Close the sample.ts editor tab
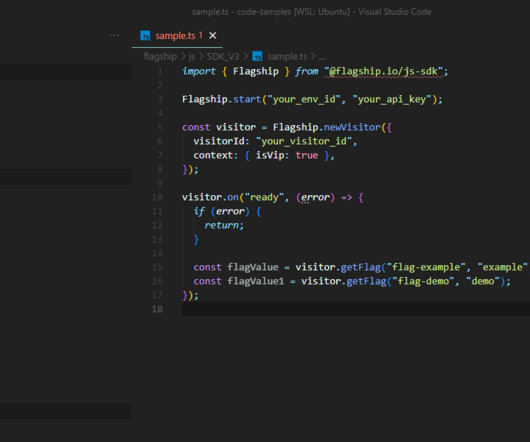The height and width of the screenshot is (442, 530). click(213, 35)
